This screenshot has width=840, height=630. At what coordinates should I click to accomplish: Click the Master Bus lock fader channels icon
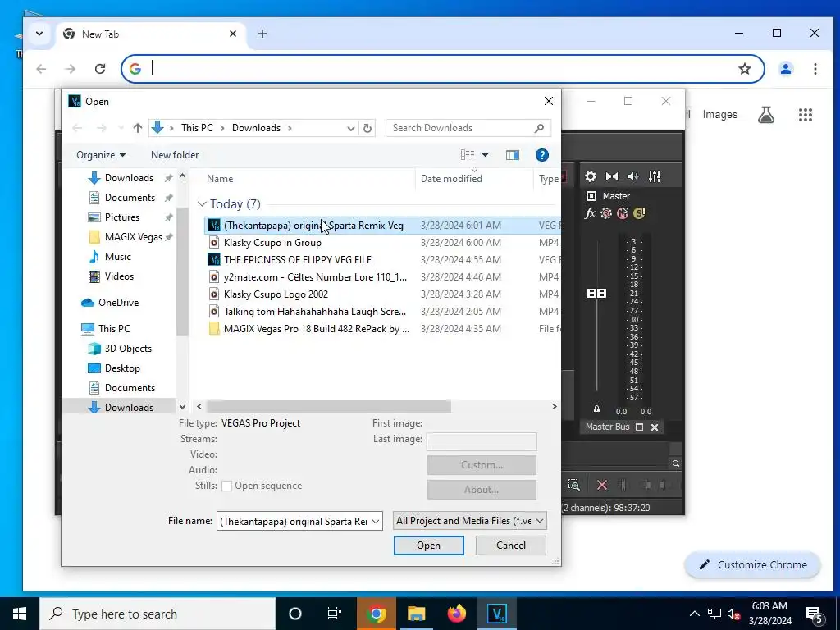596,409
